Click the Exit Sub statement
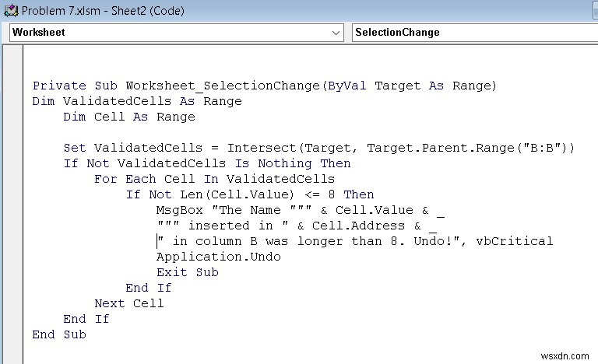The width and height of the screenshot is (598, 364). (188, 272)
